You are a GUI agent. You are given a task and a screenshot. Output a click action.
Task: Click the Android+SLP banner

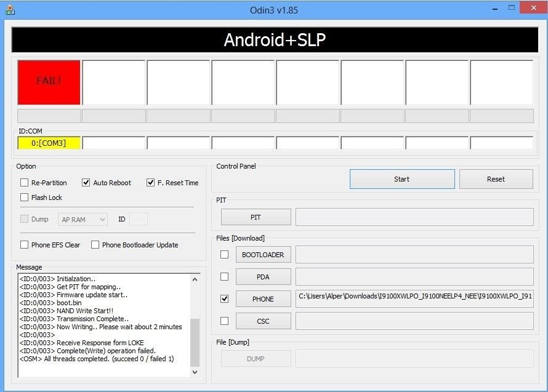(x=275, y=40)
